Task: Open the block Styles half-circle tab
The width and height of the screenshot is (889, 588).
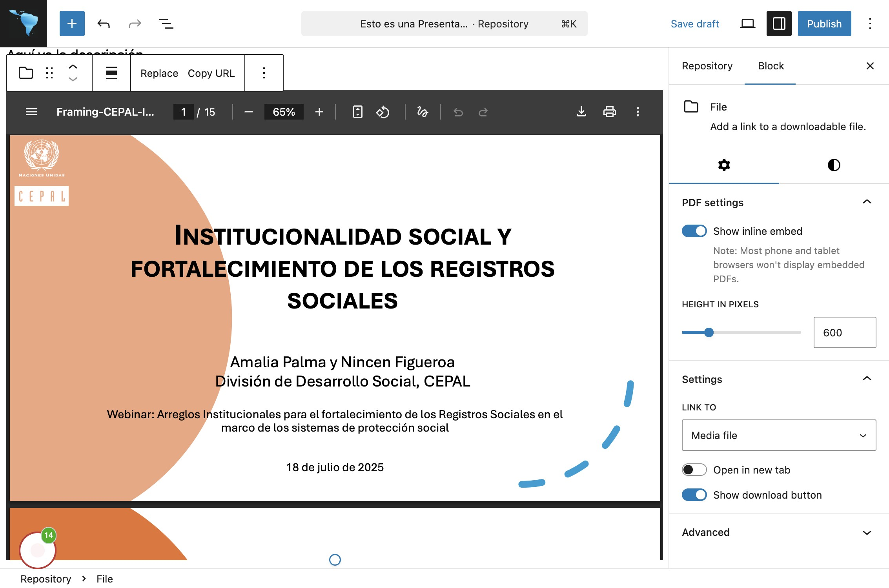Action: coord(834,165)
